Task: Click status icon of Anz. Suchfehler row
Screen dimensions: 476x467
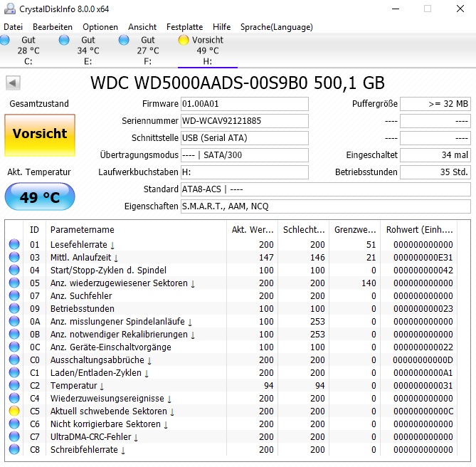Action: (14, 295)
